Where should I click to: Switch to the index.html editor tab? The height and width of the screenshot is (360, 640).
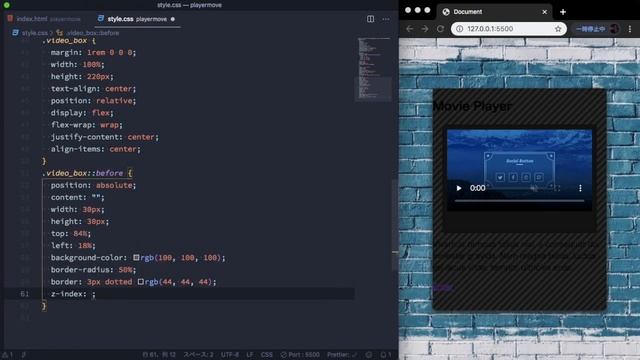coord(44,19)
